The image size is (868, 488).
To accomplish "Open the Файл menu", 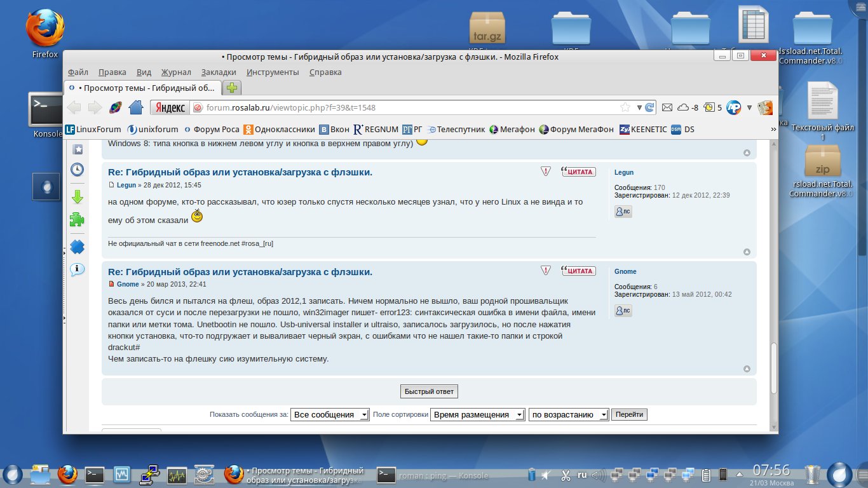I will point(78,72).
